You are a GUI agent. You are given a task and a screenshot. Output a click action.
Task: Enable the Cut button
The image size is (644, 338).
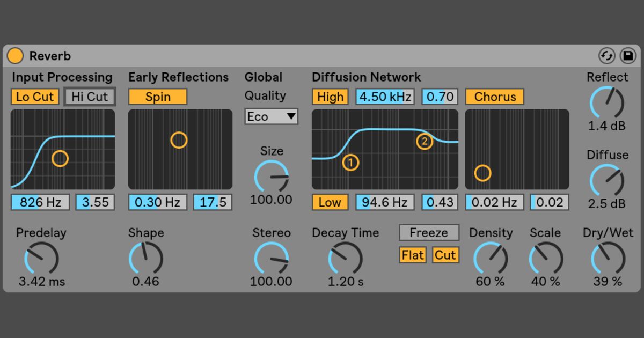tap(445, 255)
